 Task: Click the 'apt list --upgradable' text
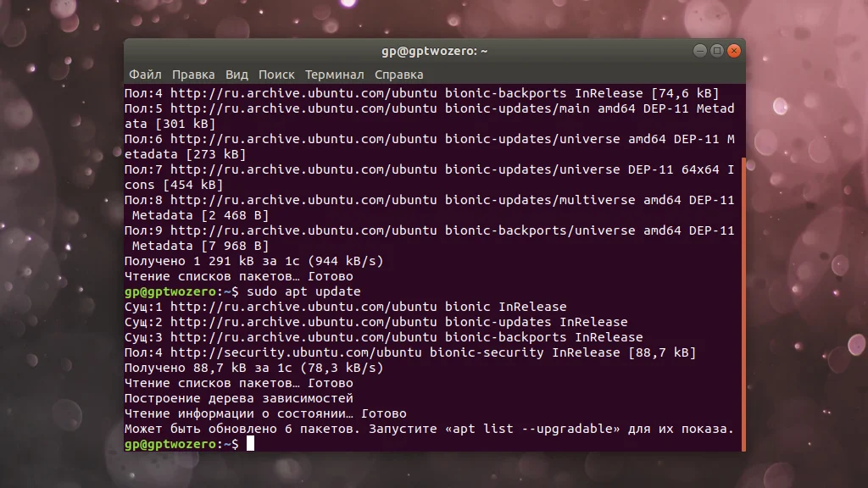coord(532,429)
